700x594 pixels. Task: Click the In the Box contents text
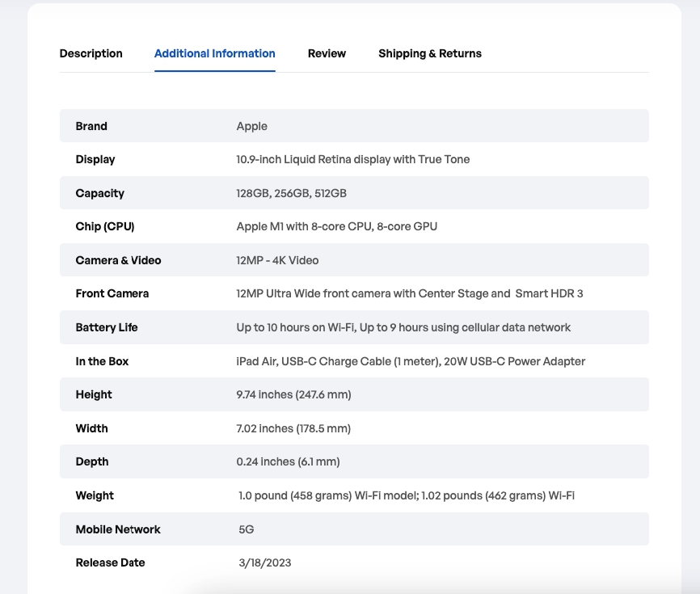(410, 361)
